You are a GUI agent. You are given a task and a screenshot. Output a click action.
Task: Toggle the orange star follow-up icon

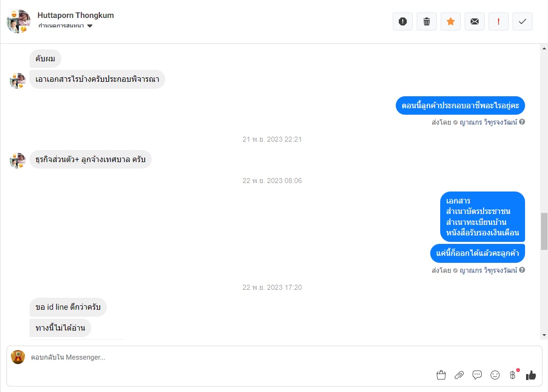coord(451,21)
